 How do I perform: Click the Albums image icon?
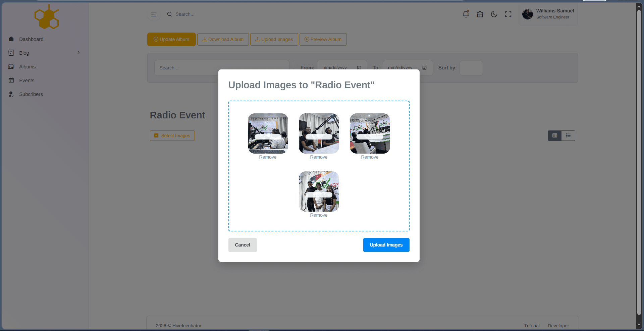pos(11,66)
